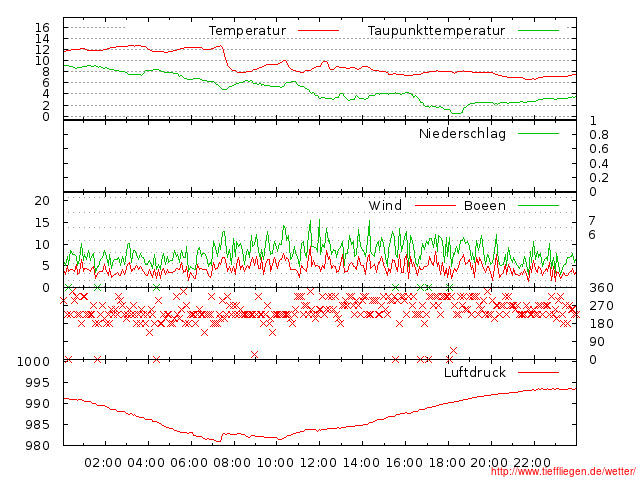The image size is (640, 480).
Task: Click the 06:00 time axis label
Action: click(189, 463)
